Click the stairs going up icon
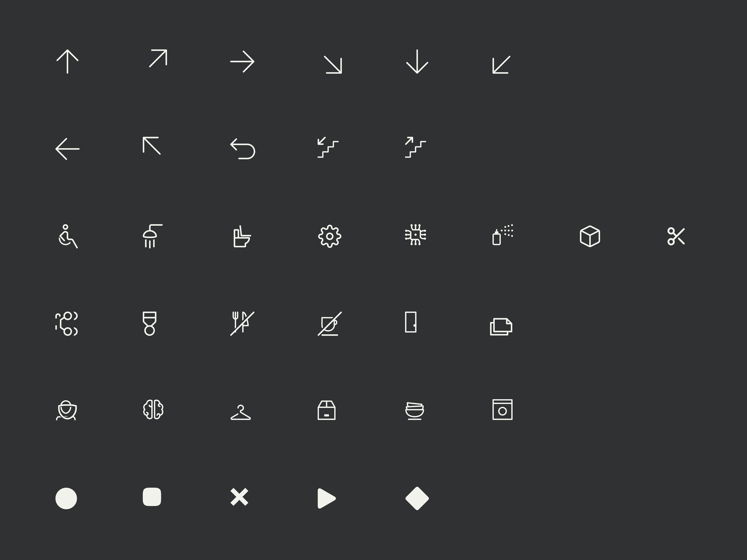 [415, 147]
